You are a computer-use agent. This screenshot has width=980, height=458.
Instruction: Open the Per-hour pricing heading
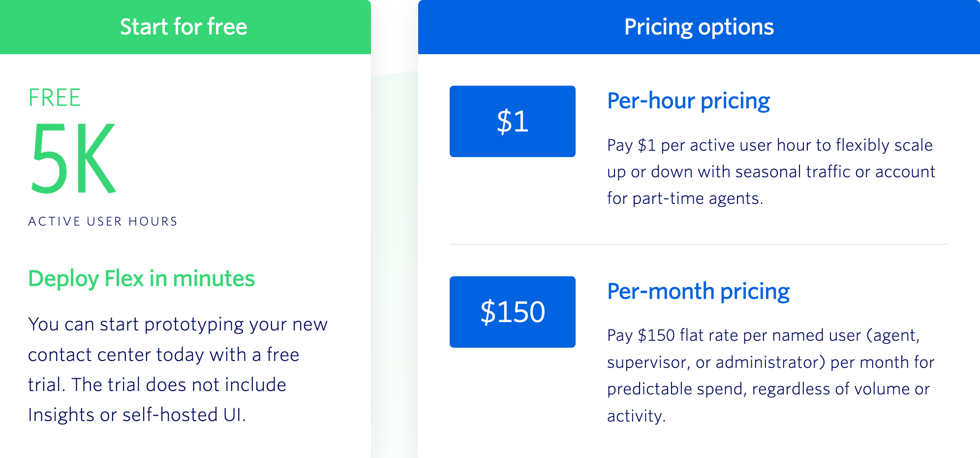click(688, 101)
